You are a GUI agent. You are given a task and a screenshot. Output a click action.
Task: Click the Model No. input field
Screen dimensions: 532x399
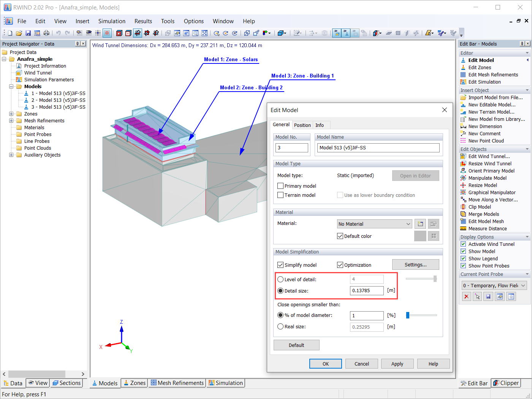coord(292,148)
